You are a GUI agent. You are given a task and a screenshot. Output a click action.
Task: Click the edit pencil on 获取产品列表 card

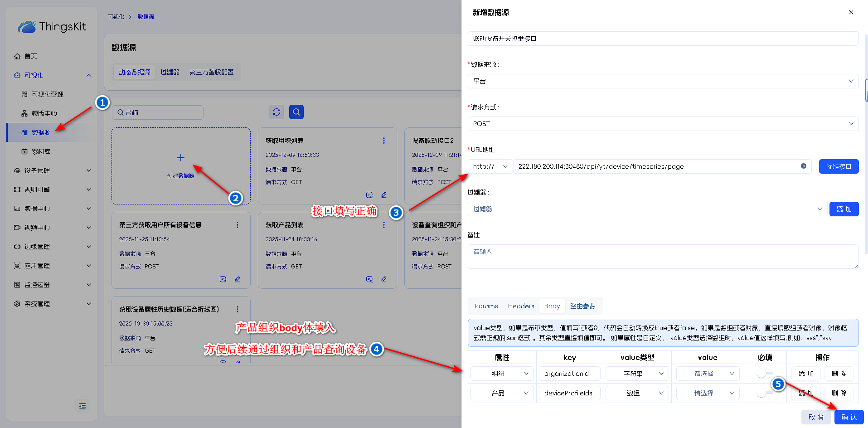[383, 279]
